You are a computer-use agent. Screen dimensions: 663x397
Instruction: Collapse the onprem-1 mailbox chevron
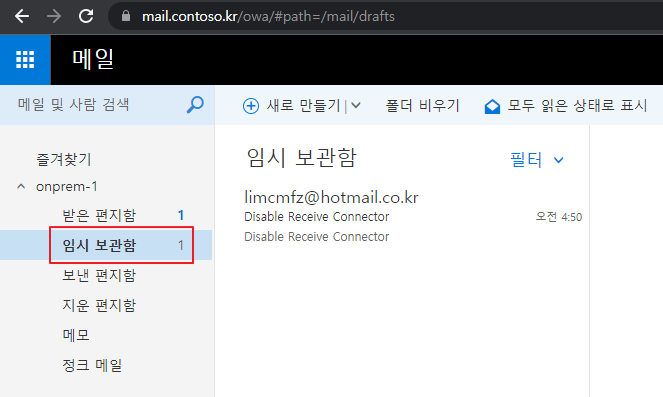coord(21,186)
